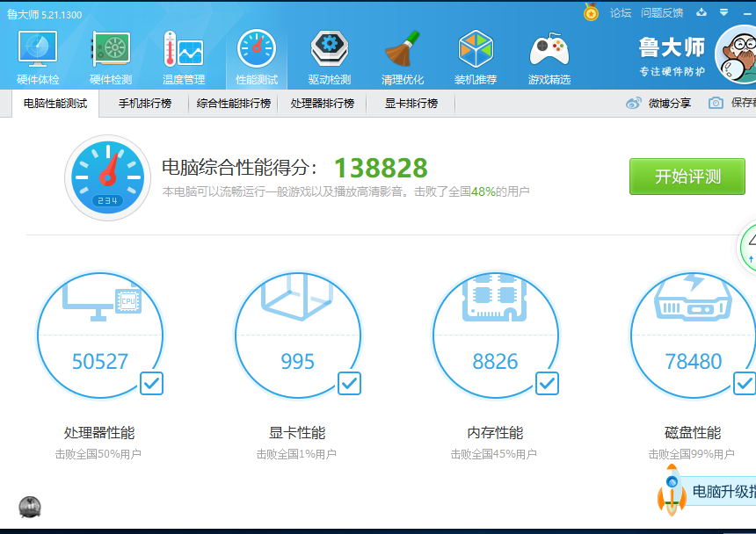
Task: Open 硬件体检 hardware checkup icon
Action: click(38, 48)
